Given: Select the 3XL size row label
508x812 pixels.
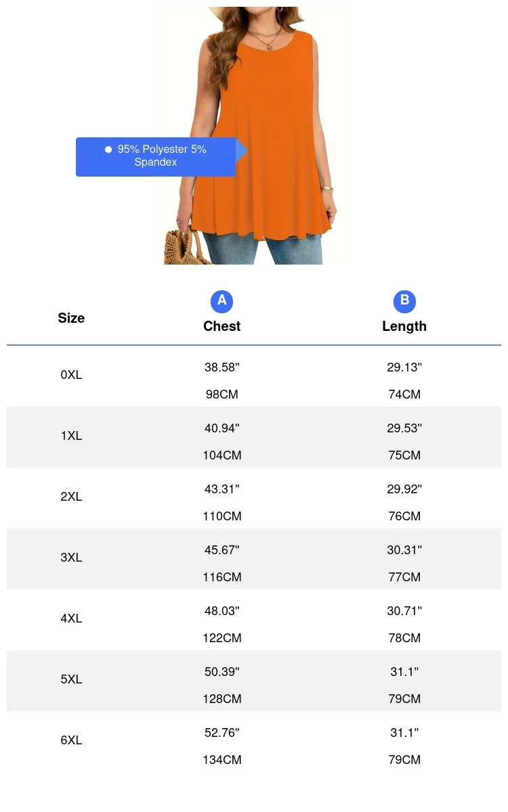Looking at the screenshot, I should point(71,558).
